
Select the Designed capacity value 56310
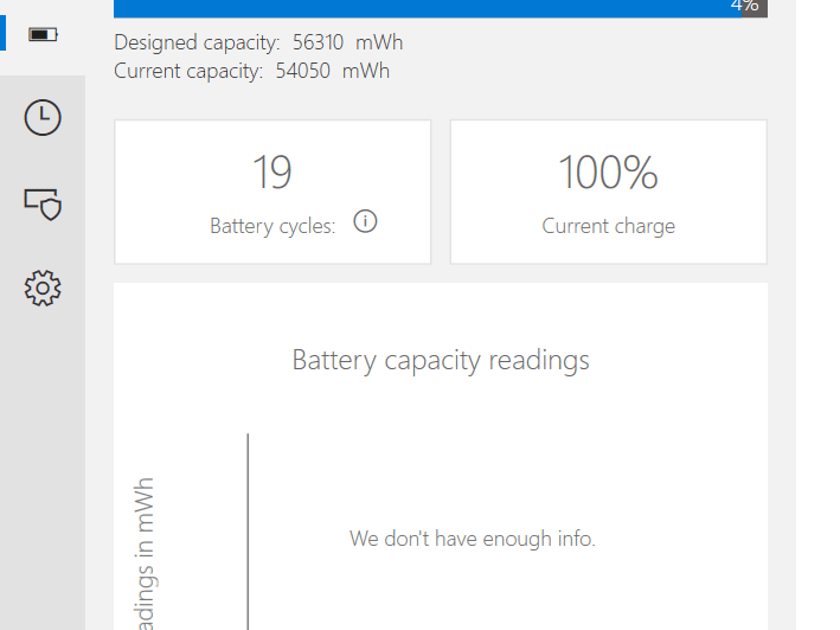point(318,42)
